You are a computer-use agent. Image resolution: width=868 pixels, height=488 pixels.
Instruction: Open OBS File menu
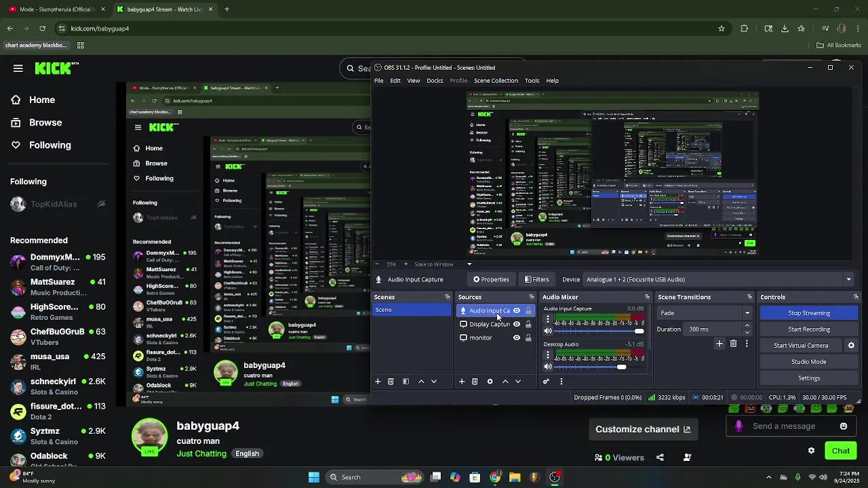tap(379, 81)
